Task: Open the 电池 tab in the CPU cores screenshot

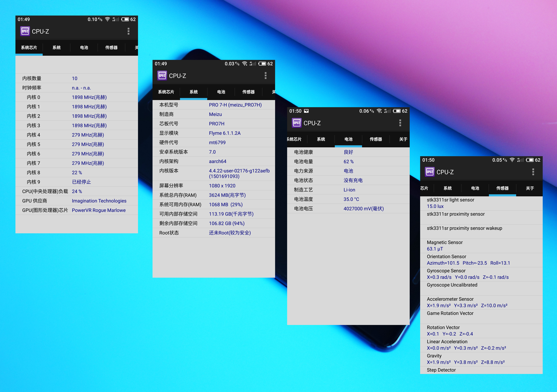Action: pyautogui.click(x=84, y=48)
